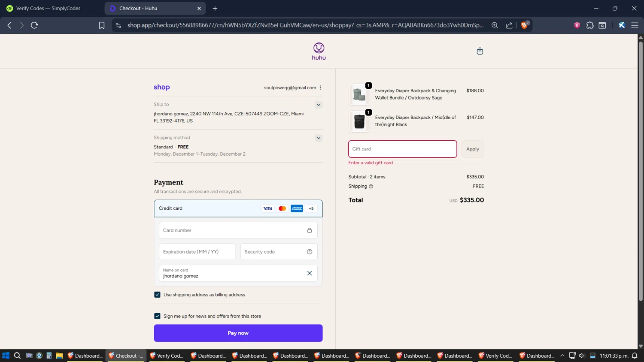Toggle Sign me up for news and offers
Image resolution: width=644 pixels, height=362 pixels.
[157, 316]
